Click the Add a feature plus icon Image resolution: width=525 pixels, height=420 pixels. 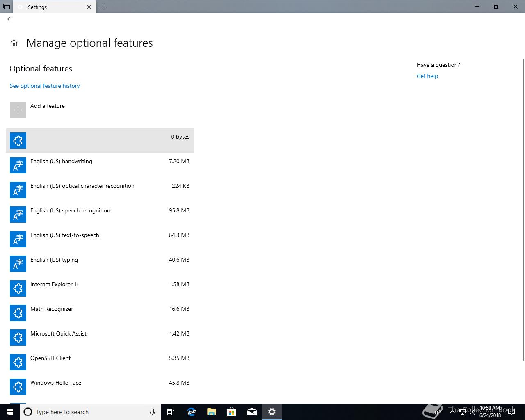pyautogui.click(x=18, y=110)
